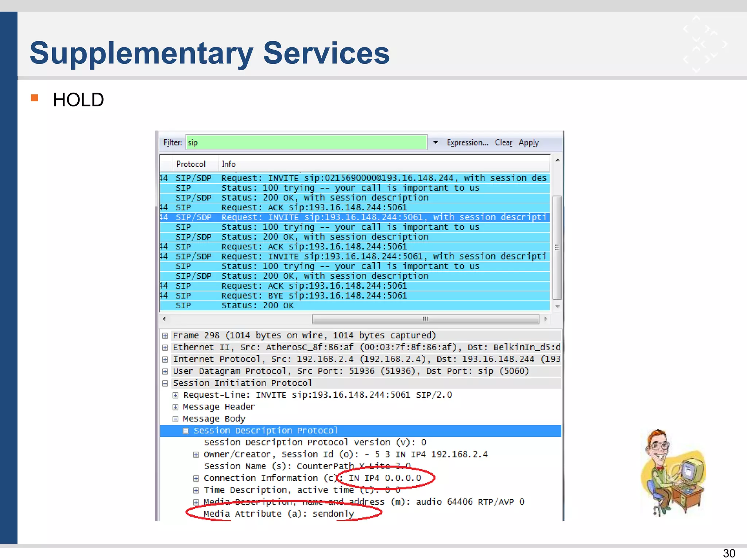Image resolution: width=747 pixels, height=560 pixels.
Task: Click the Clear filter button
Action: [x=503, y=143]
